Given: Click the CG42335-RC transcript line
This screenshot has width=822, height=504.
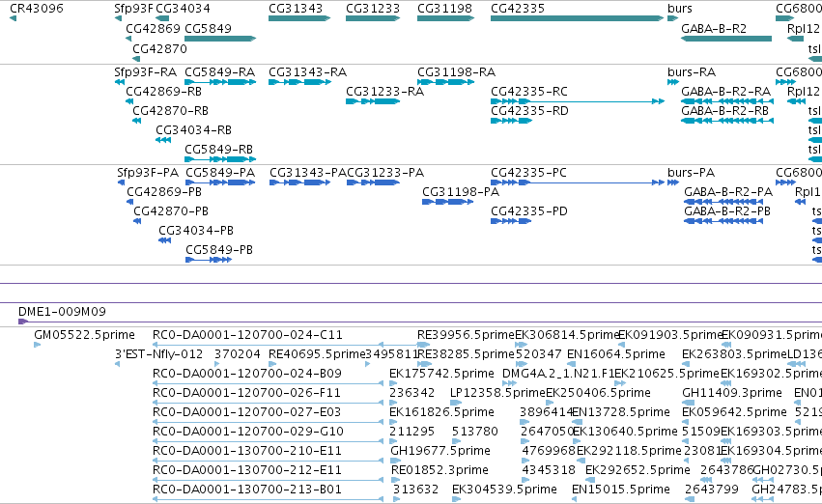Looking at the screenshot, I should pos(578,101).
